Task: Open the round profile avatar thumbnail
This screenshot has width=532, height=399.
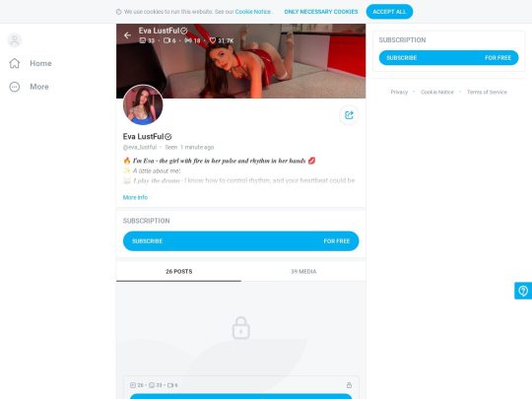Action: click(x=143, y=104)
